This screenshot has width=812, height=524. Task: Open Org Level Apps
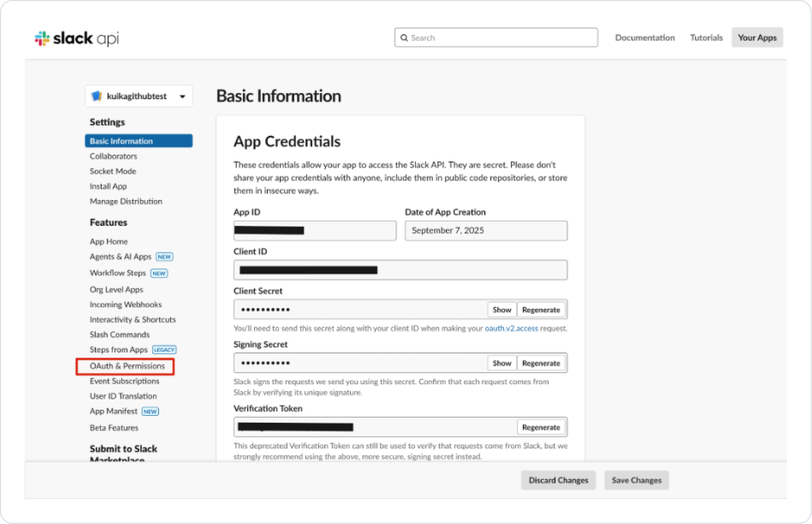point(116,290)
